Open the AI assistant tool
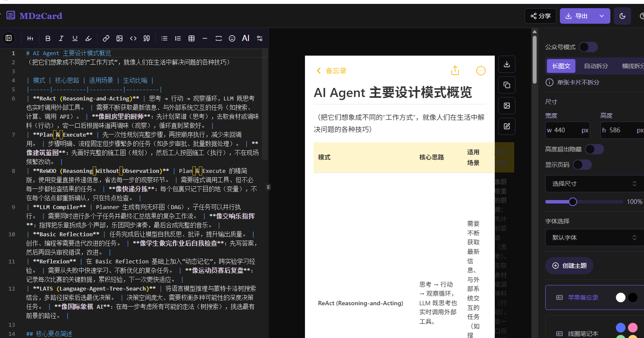 point(245,38)
